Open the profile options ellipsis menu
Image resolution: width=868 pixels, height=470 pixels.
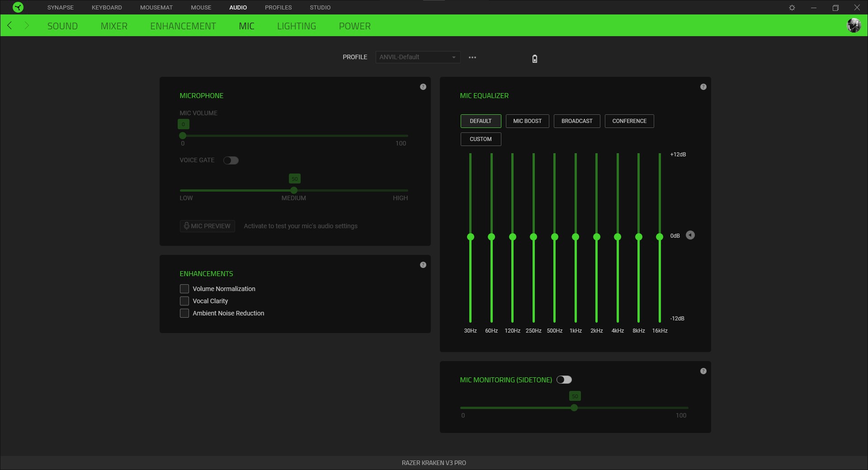[472, 57]
